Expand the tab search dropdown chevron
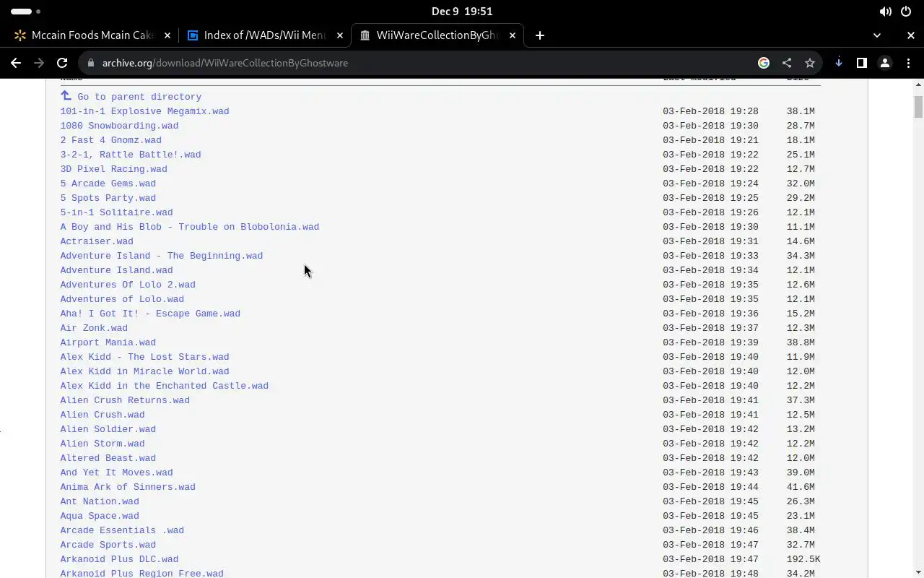 [x=877, y=35]
